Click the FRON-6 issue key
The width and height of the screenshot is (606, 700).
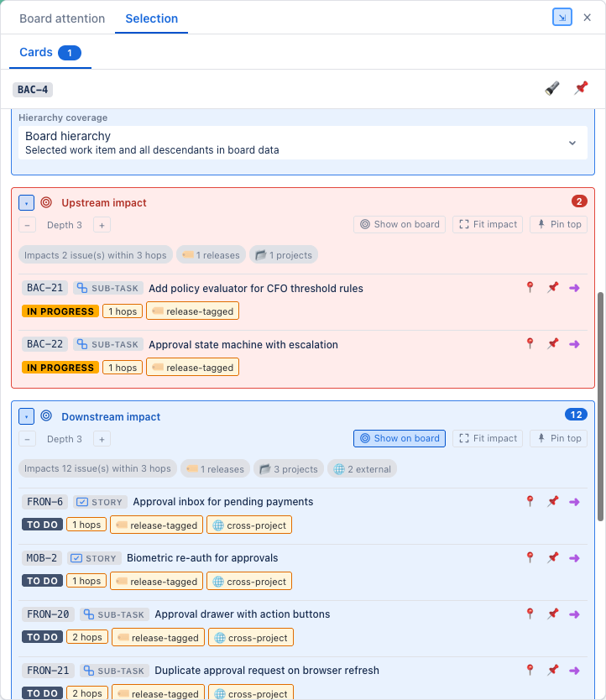[44, 502]
